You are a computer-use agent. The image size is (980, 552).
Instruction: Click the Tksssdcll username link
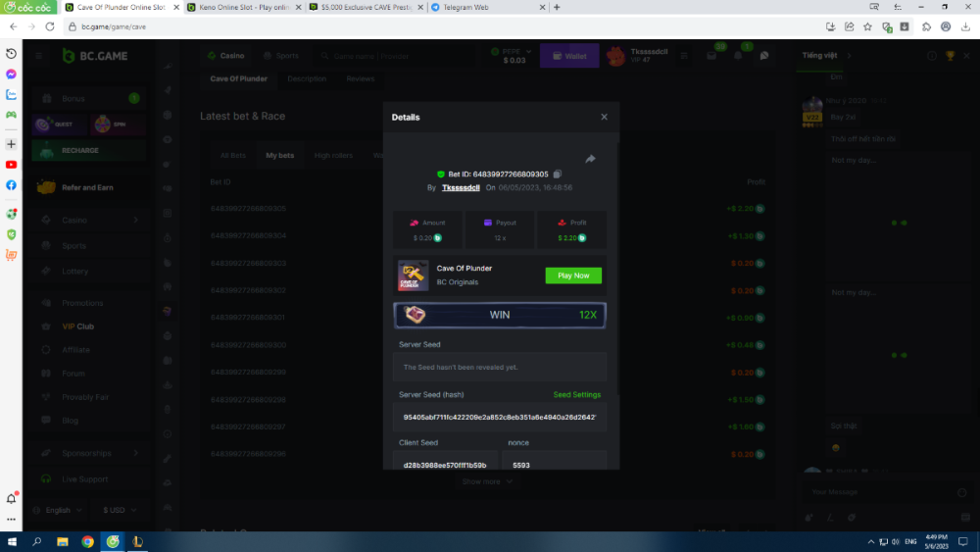pos(461,187)
